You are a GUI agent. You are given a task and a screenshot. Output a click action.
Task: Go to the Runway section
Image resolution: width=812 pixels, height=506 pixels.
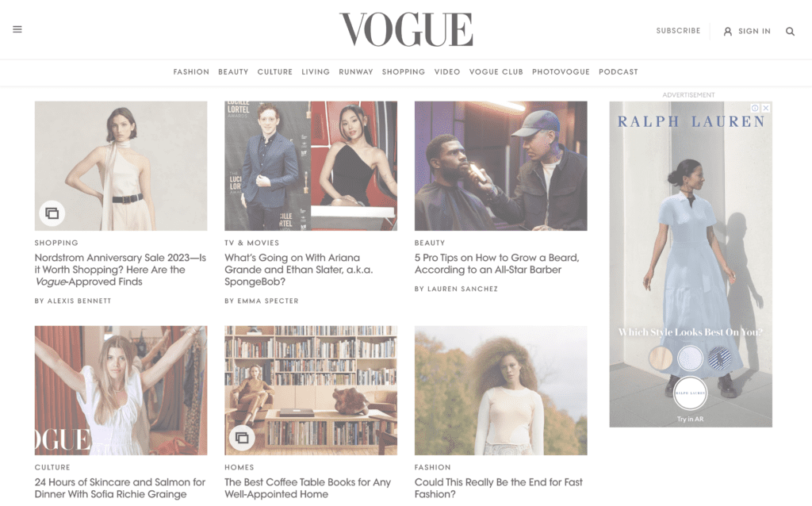pos(356,72)
